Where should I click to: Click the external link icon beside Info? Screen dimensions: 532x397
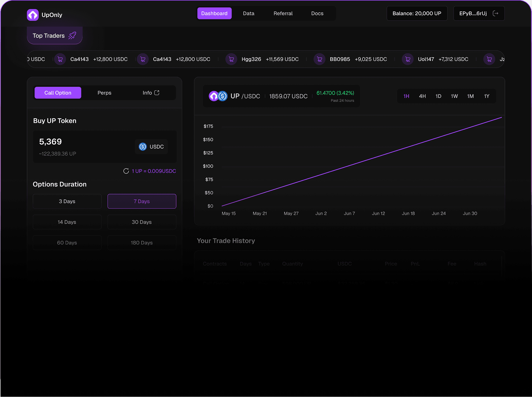coord(157,93)
